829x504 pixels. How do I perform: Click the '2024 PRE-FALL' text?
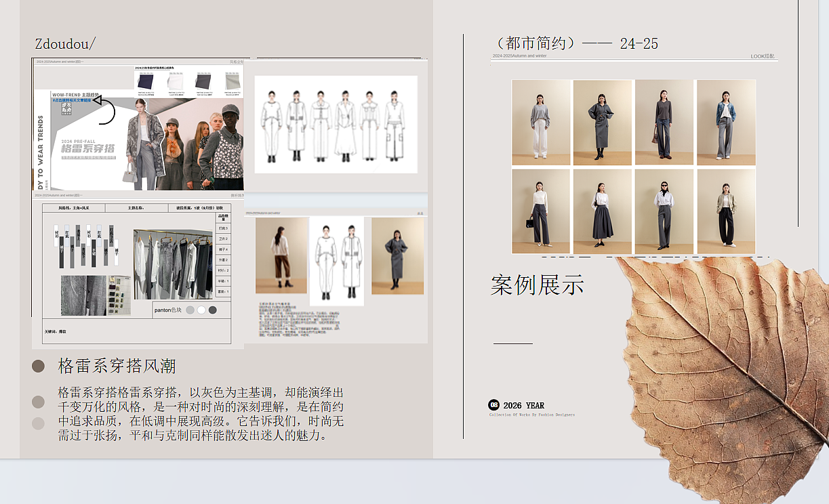coord(79,140)
